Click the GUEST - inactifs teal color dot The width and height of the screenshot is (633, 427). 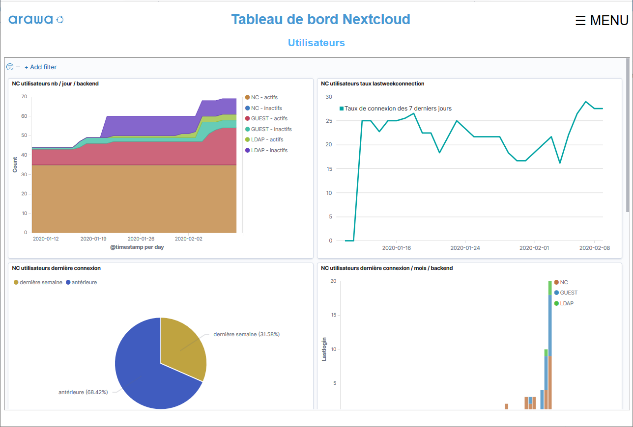tap(247, 129)
